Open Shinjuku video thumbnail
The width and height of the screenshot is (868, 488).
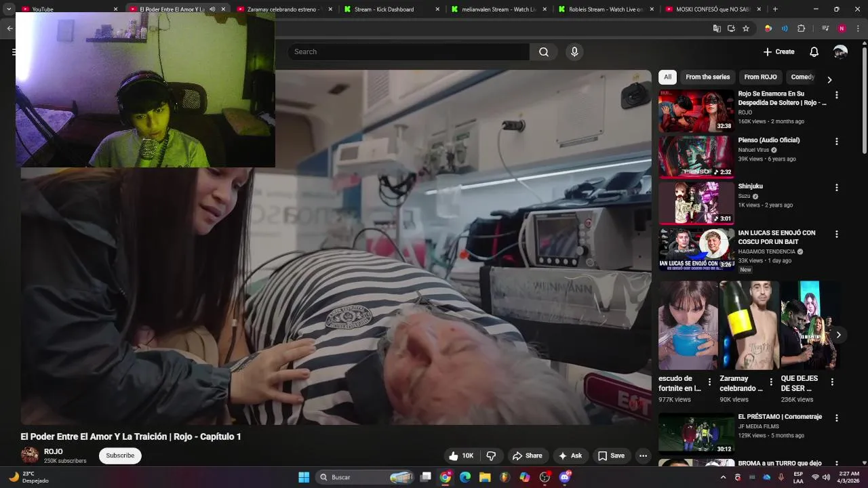tap(696, 203)
